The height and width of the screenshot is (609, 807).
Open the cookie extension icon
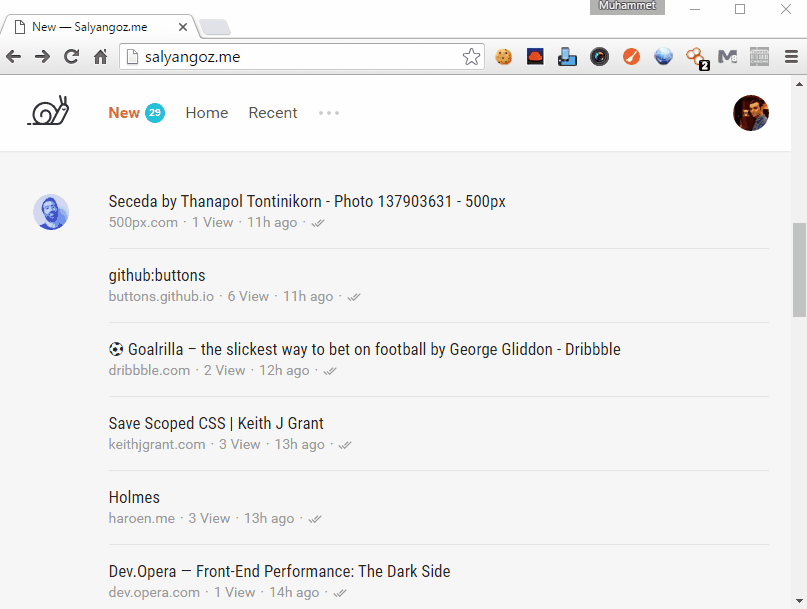click(x=503, y=57)
